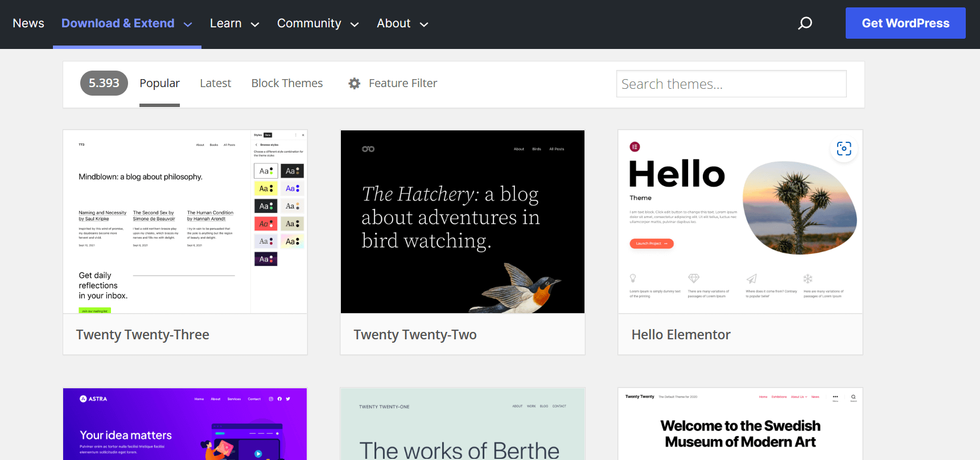Viewport: 980px width, 460px height.
Task: Focus the Search themes input field
Action: point(731,84)
